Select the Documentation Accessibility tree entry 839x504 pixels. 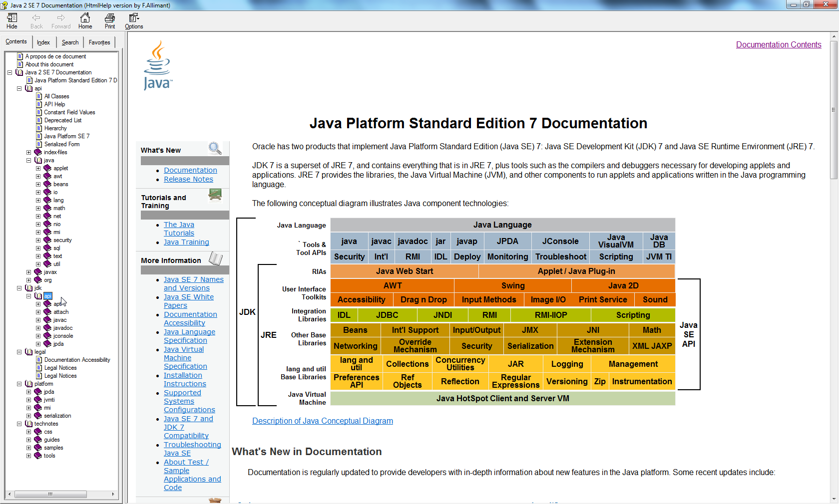tap(77, 360)
